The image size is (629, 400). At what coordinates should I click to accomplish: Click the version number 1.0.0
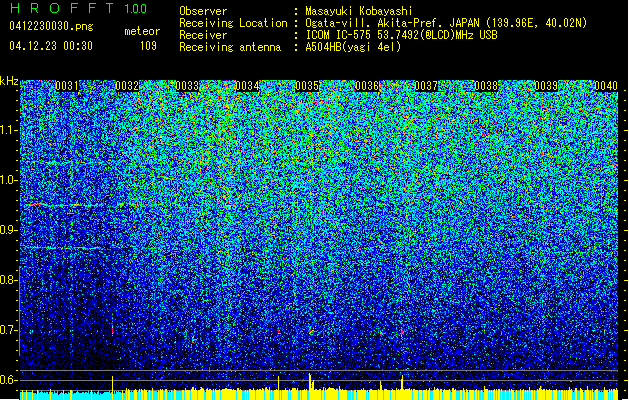point(136,8)
